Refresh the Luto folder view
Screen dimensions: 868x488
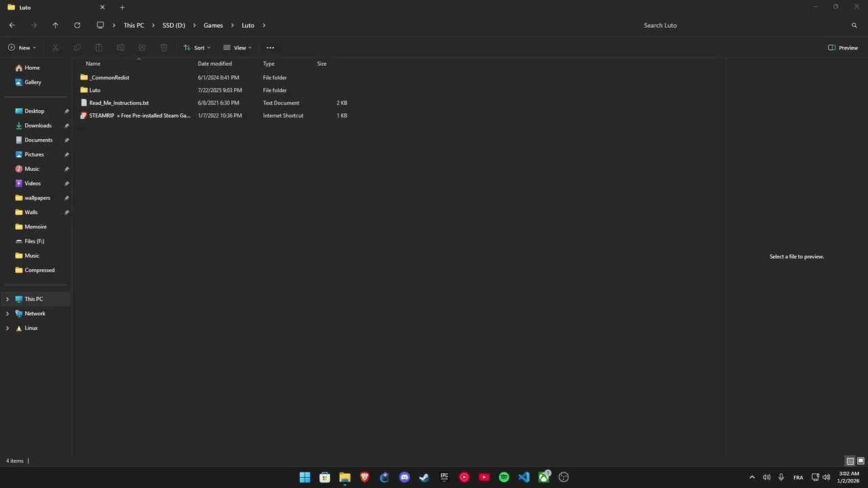[x=77, y=25]
